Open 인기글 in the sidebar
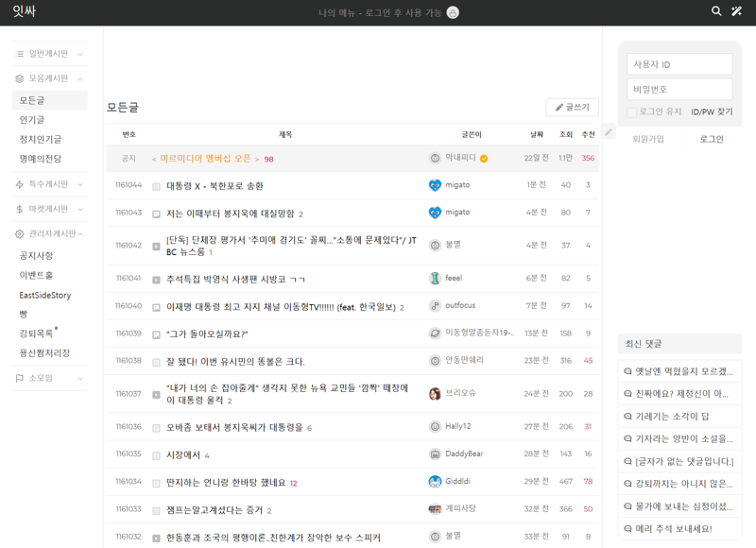 click(x=32, y=120)
